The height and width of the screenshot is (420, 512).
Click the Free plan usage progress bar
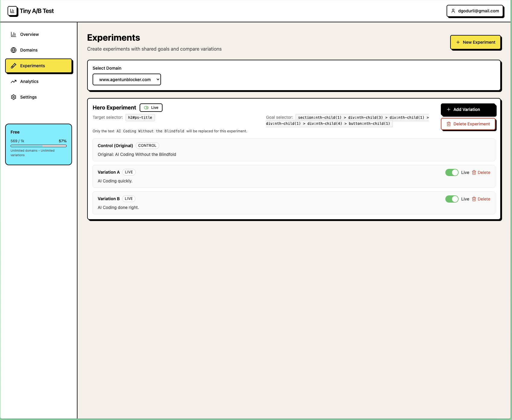tap(39, 146)
